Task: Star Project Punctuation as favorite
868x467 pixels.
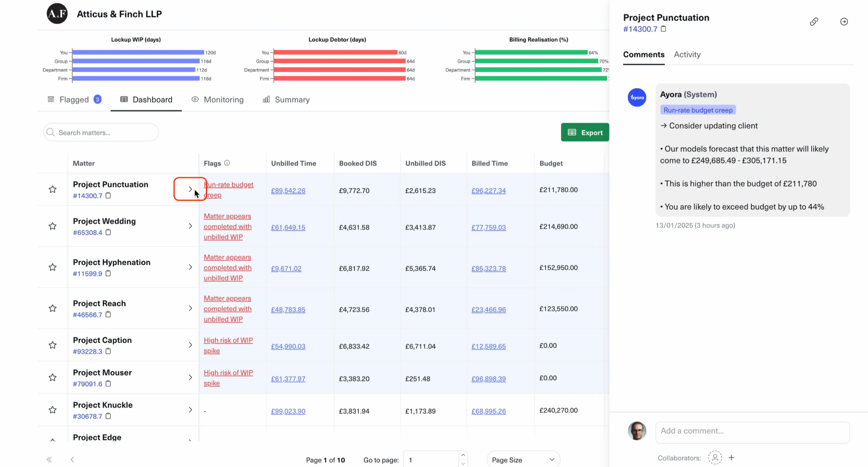Action: click(52, 189)
